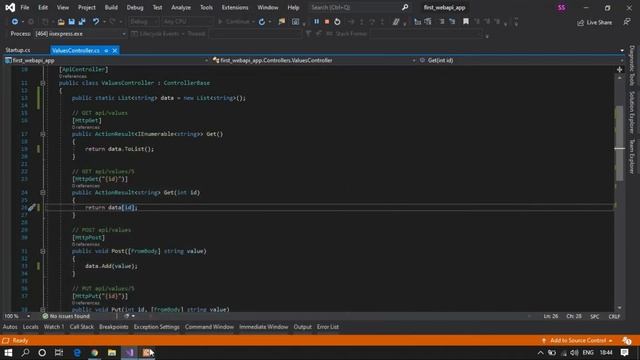Image resolution: width=640 pixels, height=360 pixels.
Task: Open the Tools menu
Action: tap(206, 7)
